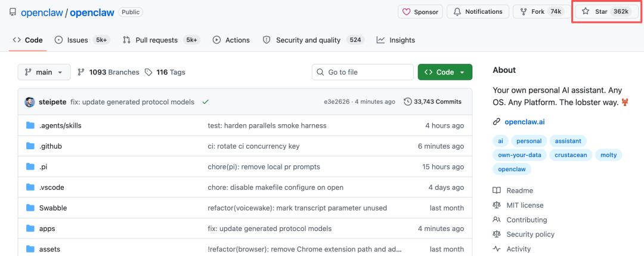Open the .github folder icon
The height and width of the screenshot is (256, 644).
point(30,146)
